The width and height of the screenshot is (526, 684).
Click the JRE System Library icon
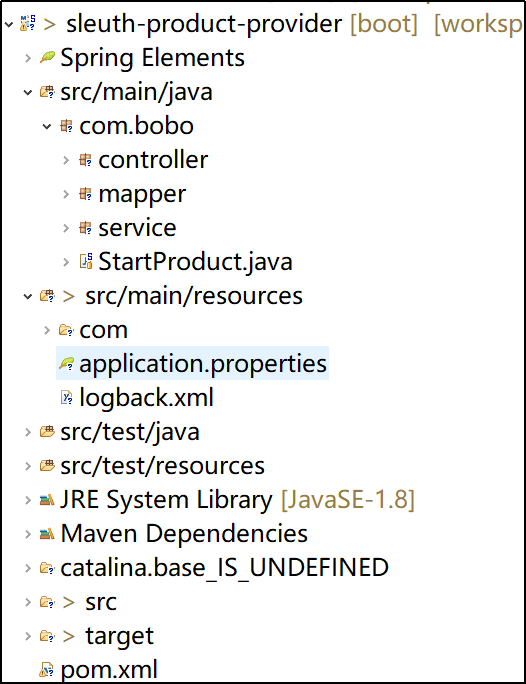[47, 499]
